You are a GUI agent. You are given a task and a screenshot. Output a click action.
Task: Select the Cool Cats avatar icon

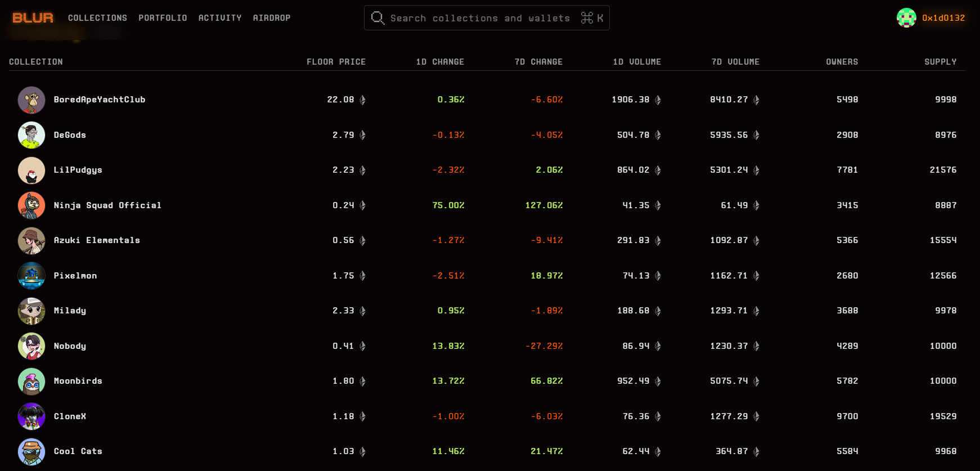[x=32, y=452]
